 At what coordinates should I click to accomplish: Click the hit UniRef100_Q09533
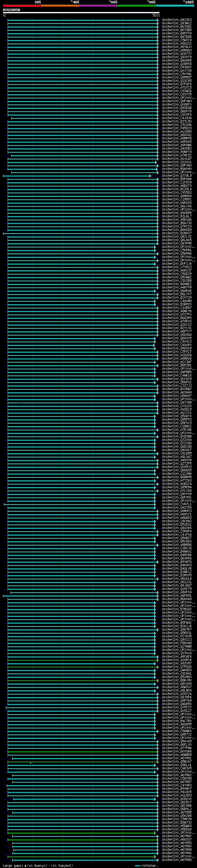(x=177, y=467)
